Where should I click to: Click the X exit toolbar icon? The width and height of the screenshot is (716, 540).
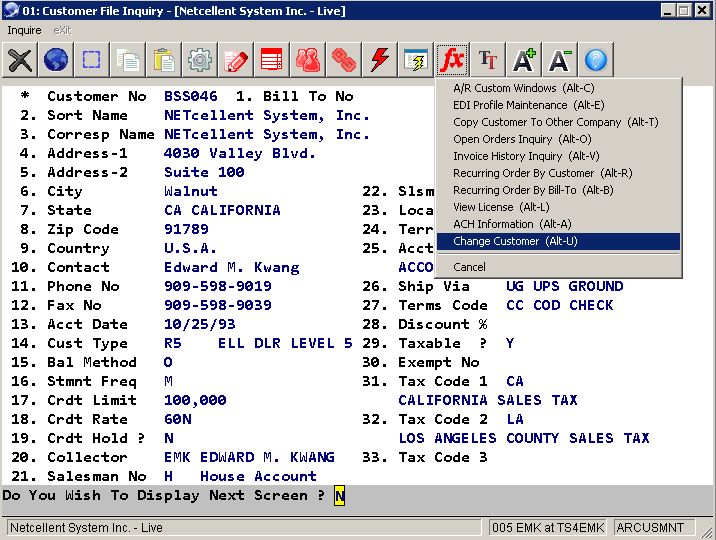(x=20, y=60)
